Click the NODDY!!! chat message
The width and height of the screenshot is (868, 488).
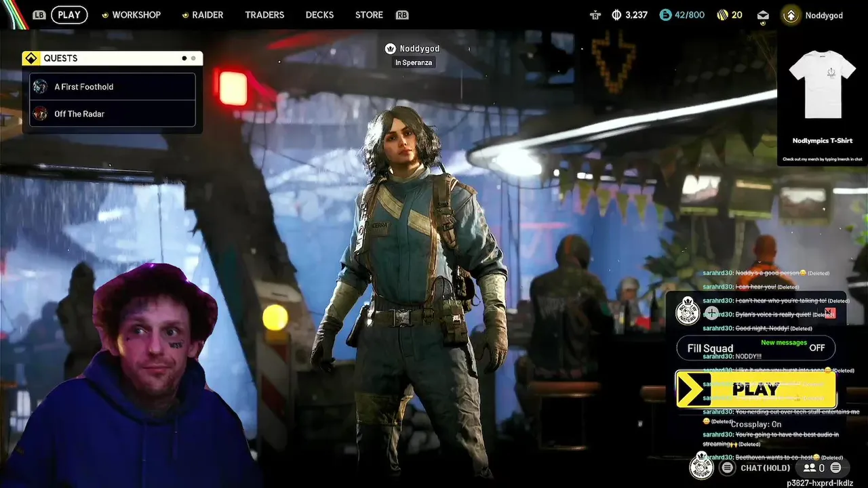[x=732, y=357]
